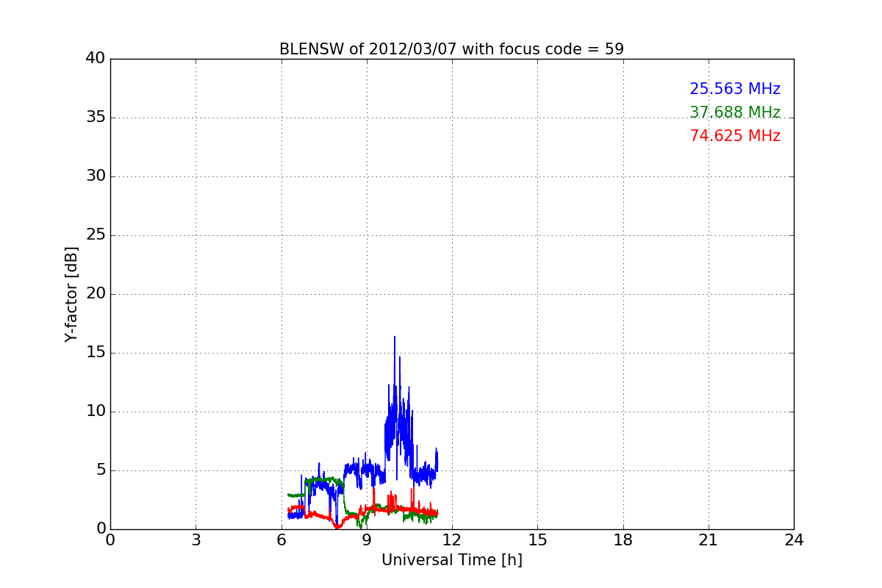Viewport: 882px width, 588px height.
Task: Click the x-axis tick label 3
Action: (196, 540)
